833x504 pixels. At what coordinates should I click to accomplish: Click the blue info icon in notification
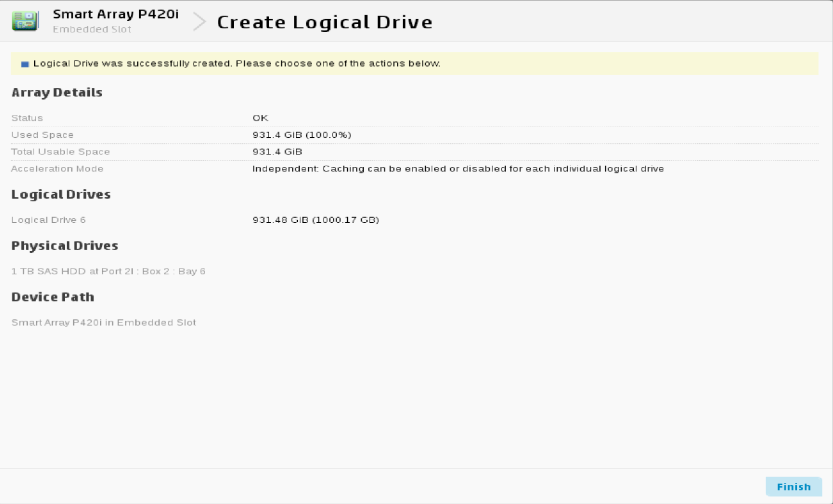point(25,64)
